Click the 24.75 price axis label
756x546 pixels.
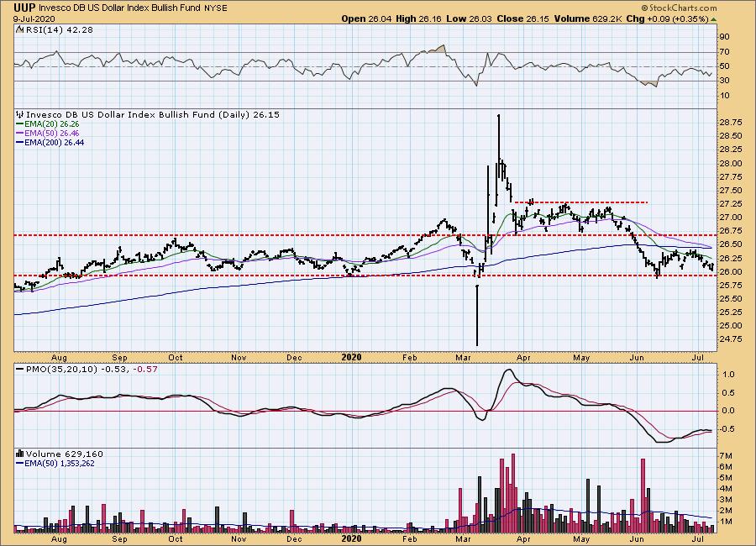730,339
